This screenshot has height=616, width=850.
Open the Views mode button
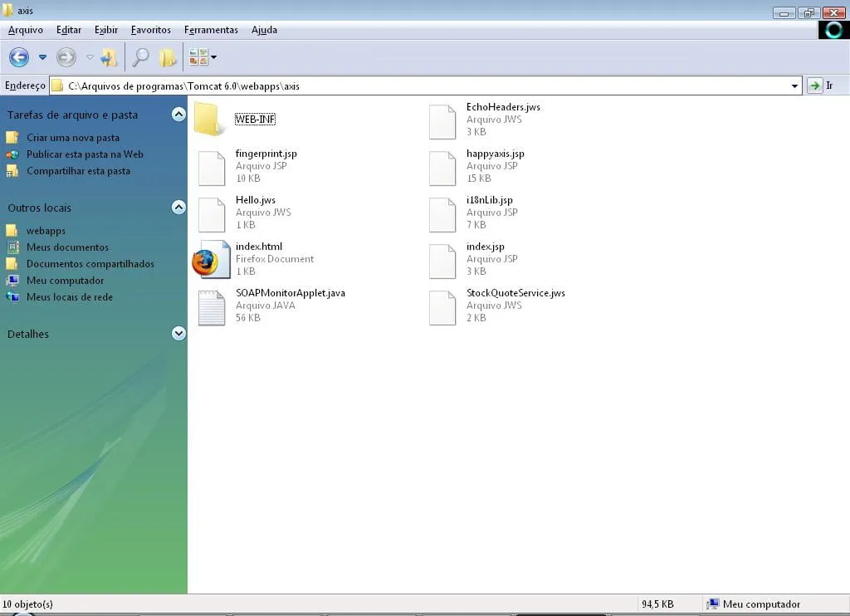[x=198, y=57]
